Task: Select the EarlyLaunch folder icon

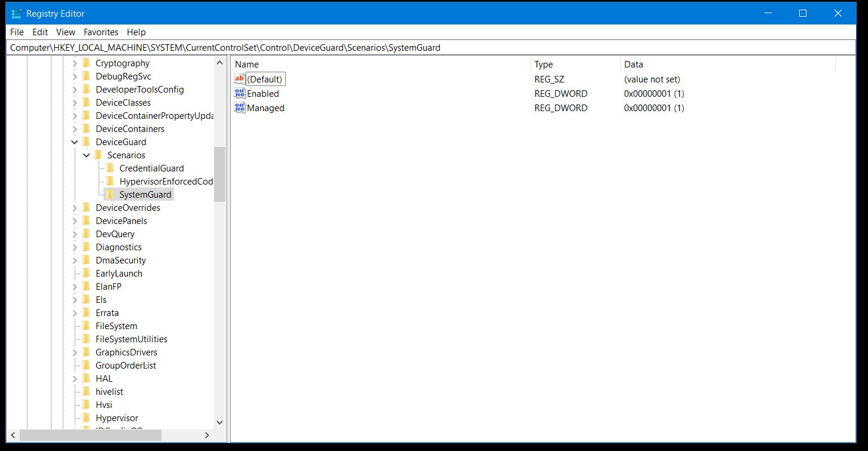Action: tap(86, 274)
